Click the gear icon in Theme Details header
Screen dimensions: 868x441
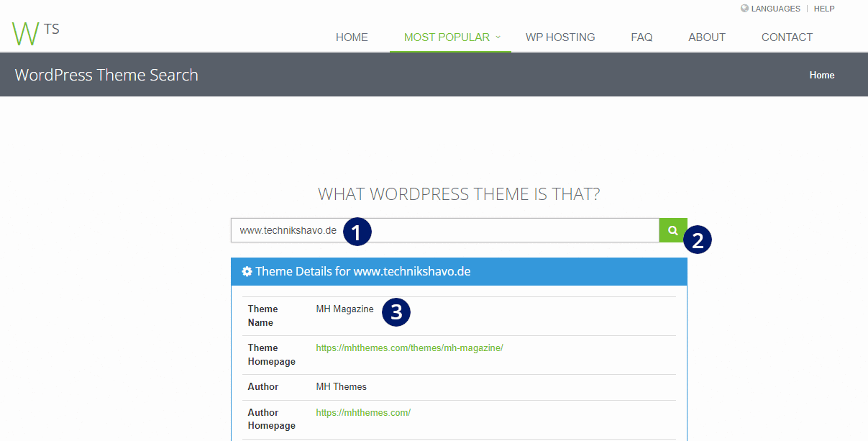click(x=247, y=271)
